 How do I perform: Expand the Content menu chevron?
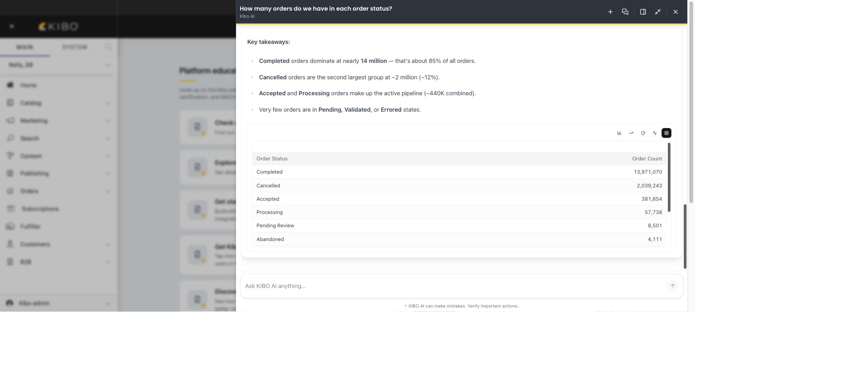[x=108, y=156]
